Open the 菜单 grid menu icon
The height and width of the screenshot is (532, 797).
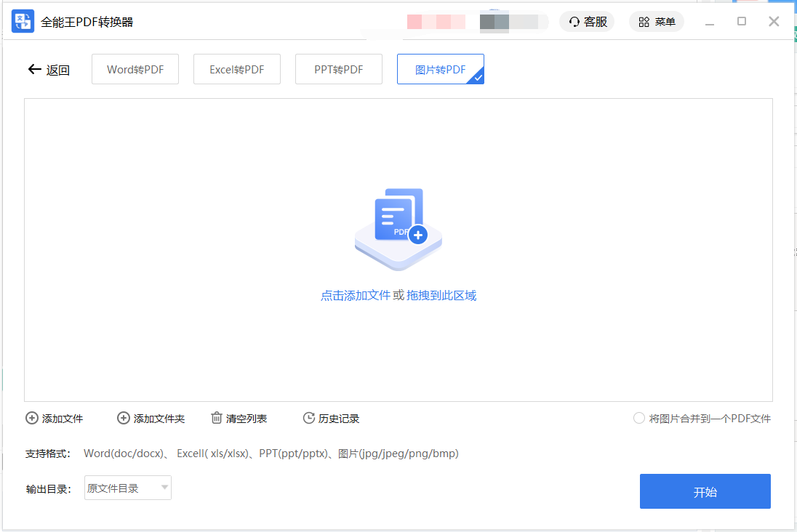[x=644, y=21]
